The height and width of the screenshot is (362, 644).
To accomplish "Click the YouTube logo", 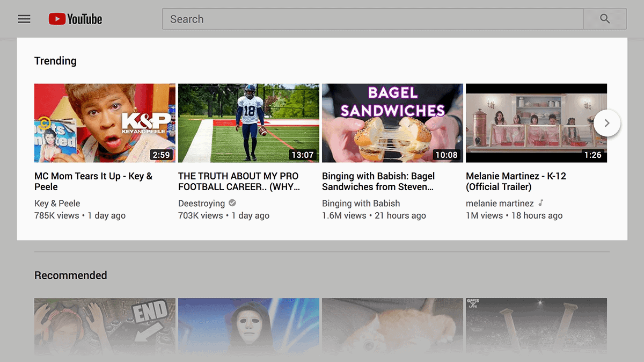I will 75,19.
